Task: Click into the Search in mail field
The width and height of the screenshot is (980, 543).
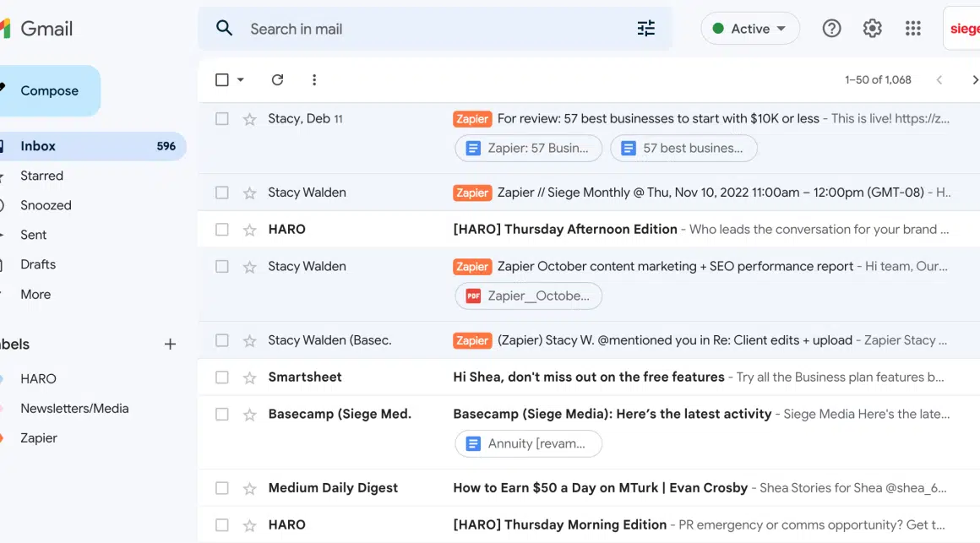Action: (x=422, y=29)
